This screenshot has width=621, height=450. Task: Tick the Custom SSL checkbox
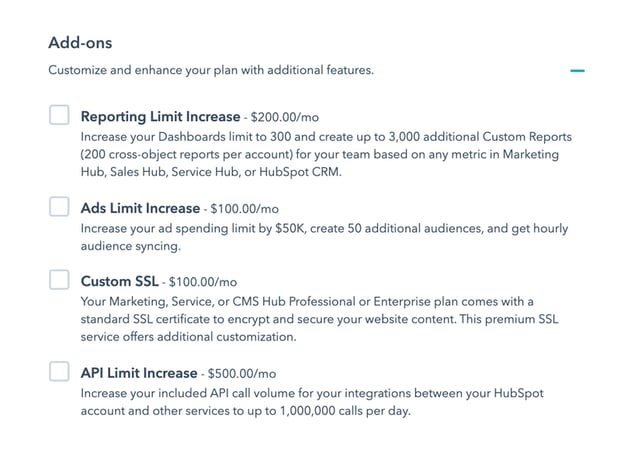click(59, 280)
